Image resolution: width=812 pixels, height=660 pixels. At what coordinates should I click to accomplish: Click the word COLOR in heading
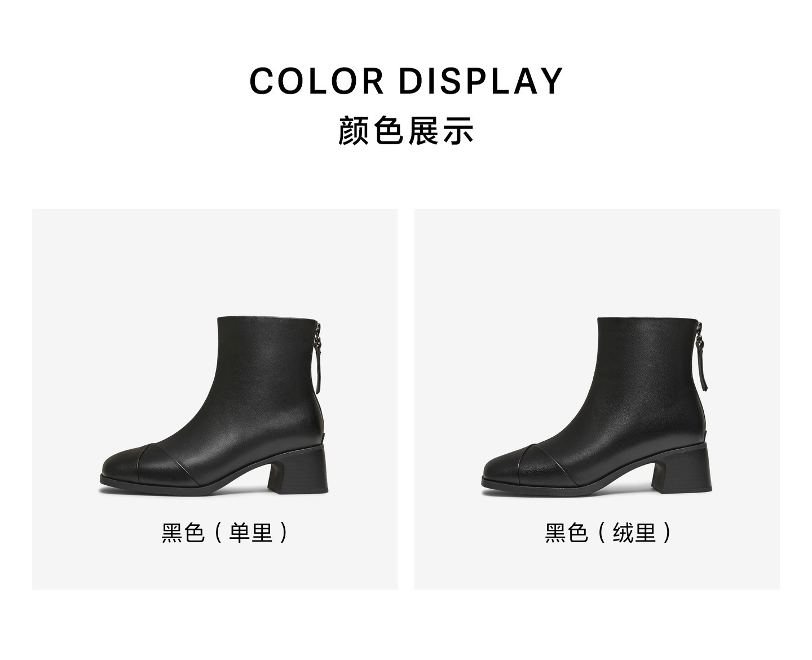click(x=317, y=81)
